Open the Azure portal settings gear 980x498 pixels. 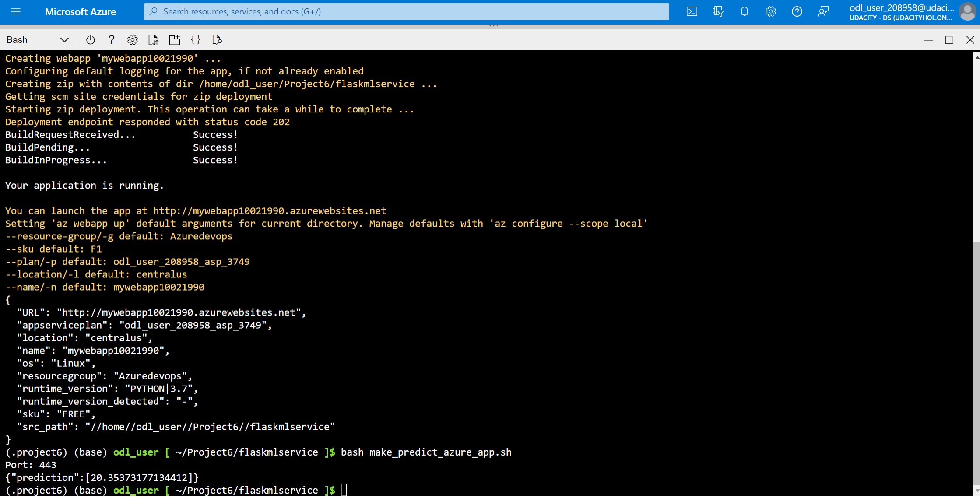pyautogui.click(x=770, y=12)
